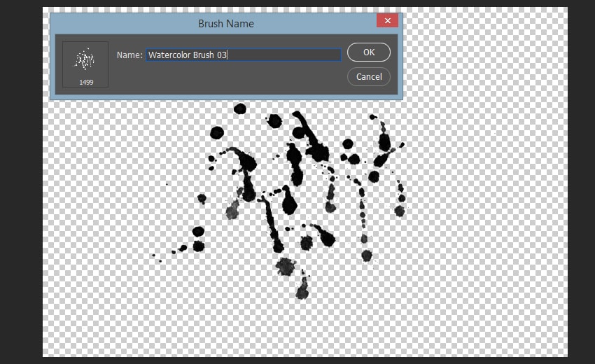Click the word Watercolor in name field
595x364 pixels.
170,55
